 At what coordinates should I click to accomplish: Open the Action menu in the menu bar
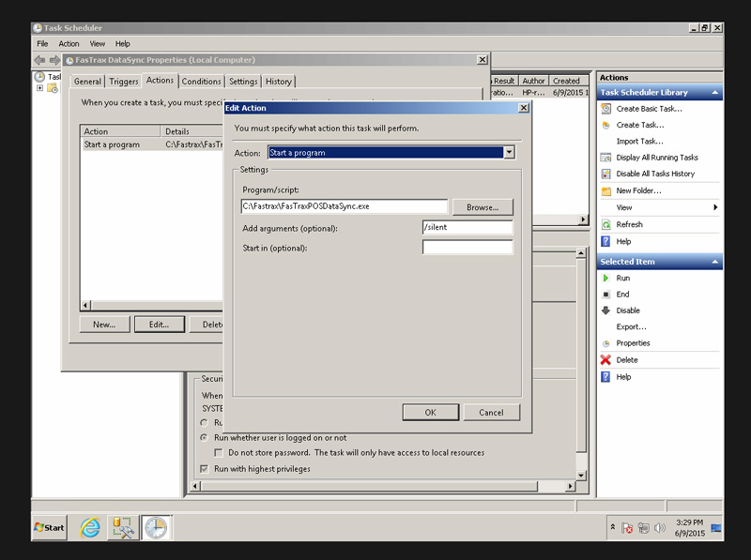pyautogui.click(x=69, y=43)
